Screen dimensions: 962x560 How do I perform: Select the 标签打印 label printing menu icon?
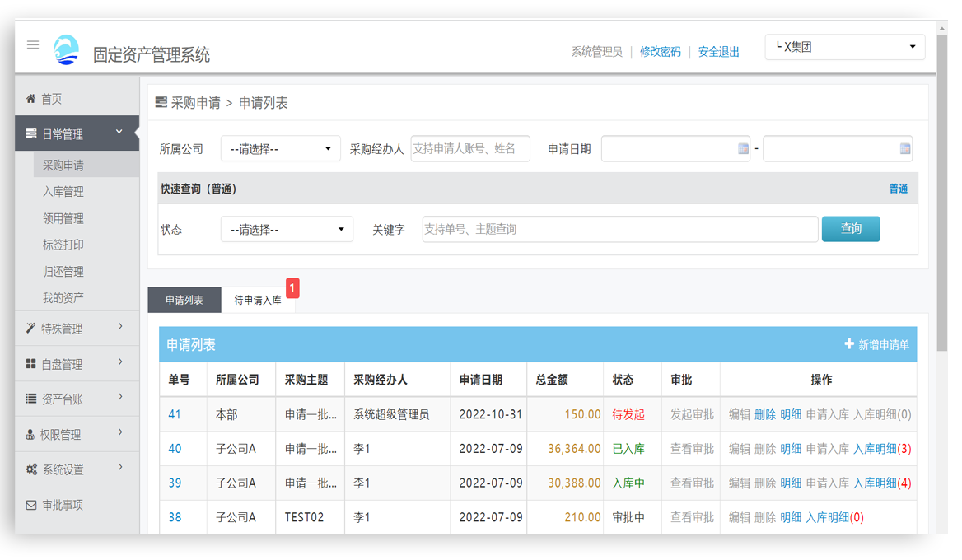[x=64, y=244]
